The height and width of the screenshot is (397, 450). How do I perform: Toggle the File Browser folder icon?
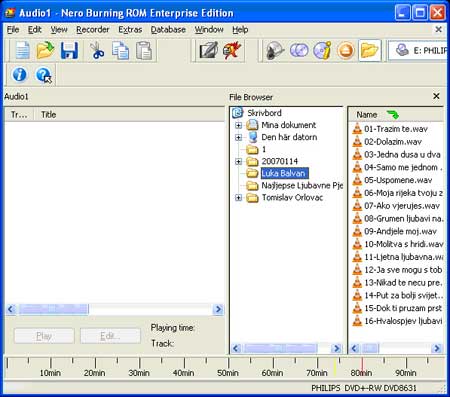pyautogui.click(x=369, y=51)
